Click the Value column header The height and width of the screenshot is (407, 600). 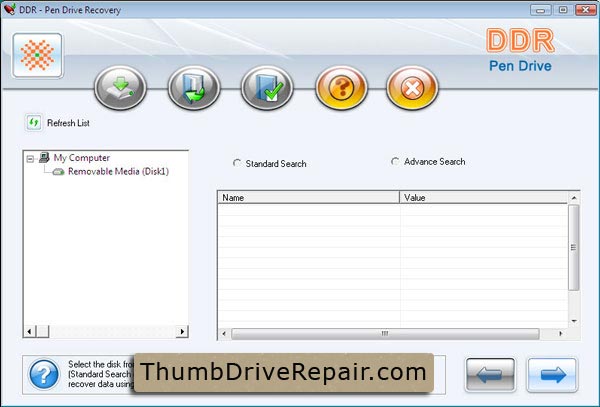[x=483, y=198]
